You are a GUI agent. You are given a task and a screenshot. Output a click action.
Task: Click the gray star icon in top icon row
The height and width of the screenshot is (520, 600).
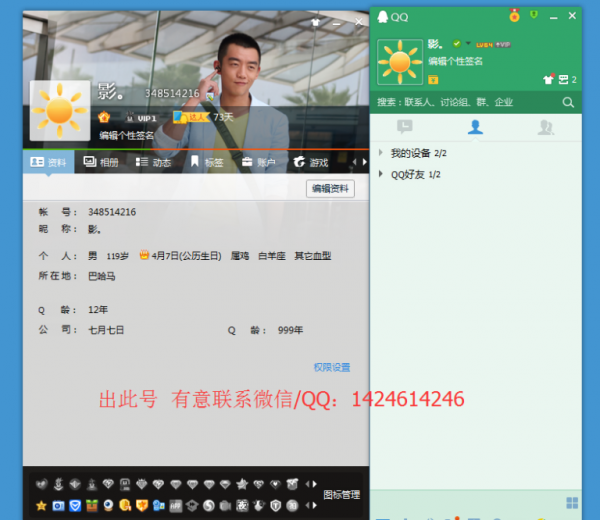pos(242,484)
